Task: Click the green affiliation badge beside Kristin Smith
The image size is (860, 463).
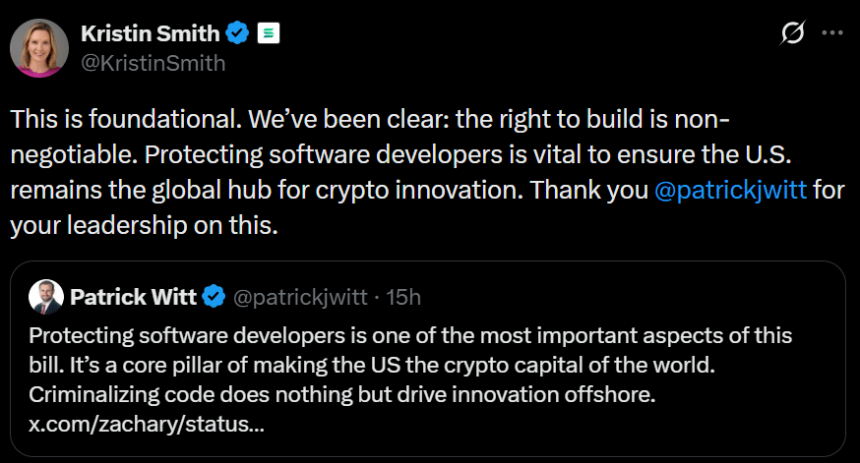Action: (x=268, y=33)
